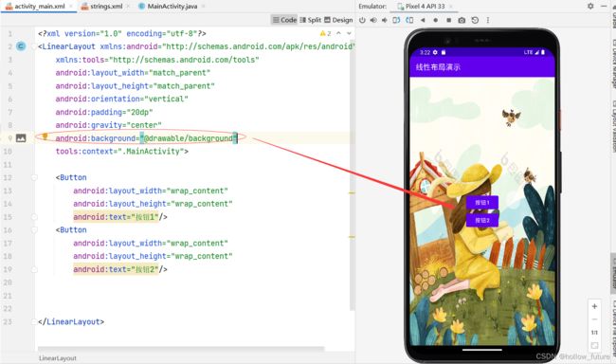This screenshot has height=364, width=616.
Task: Take emulator screenshot with camera icon
Action: click(462, 20)
